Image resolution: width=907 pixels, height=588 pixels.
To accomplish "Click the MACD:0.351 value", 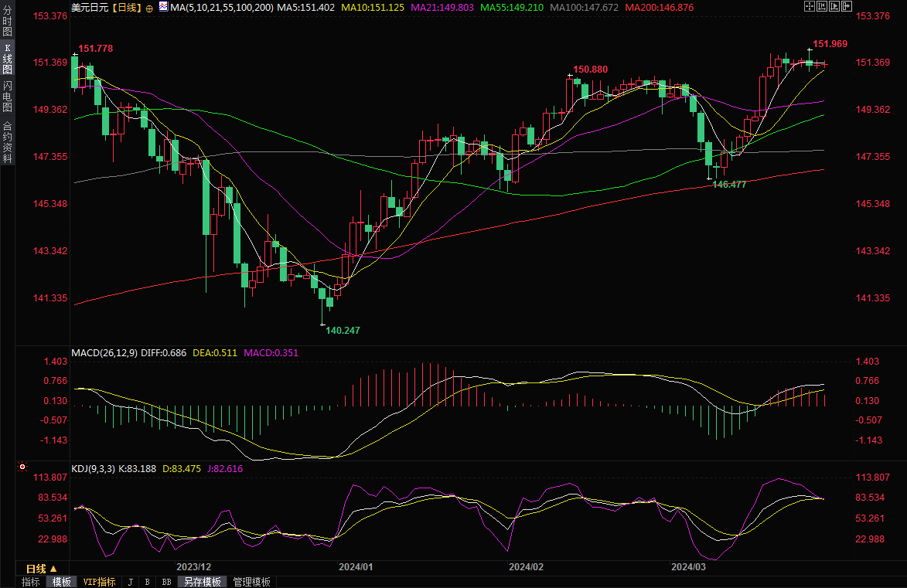I will coord(271,352).
